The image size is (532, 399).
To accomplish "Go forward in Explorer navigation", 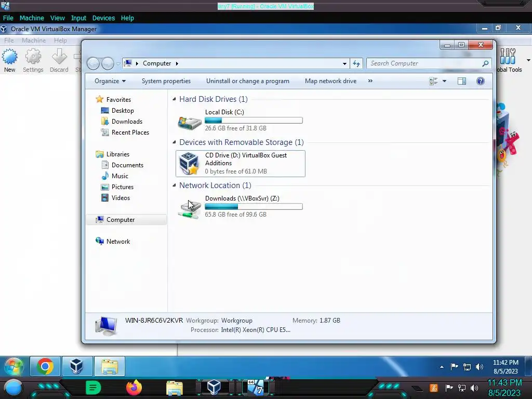I will click(108, 63).
